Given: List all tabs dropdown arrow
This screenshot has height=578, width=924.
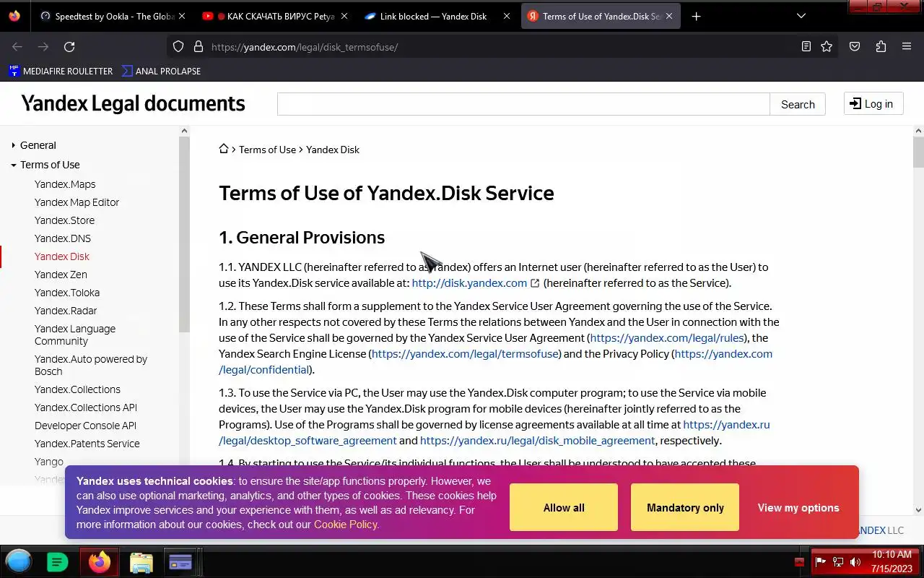Looking at the screenshot, I should pyautogui.click(x=801, y=16).
